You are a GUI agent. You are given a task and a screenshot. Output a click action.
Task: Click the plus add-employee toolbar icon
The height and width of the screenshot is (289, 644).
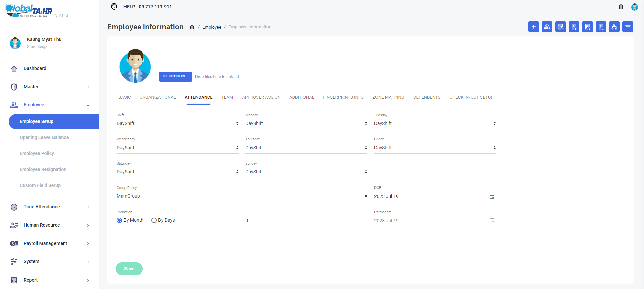pyautogui.click(x=533, y=27)
